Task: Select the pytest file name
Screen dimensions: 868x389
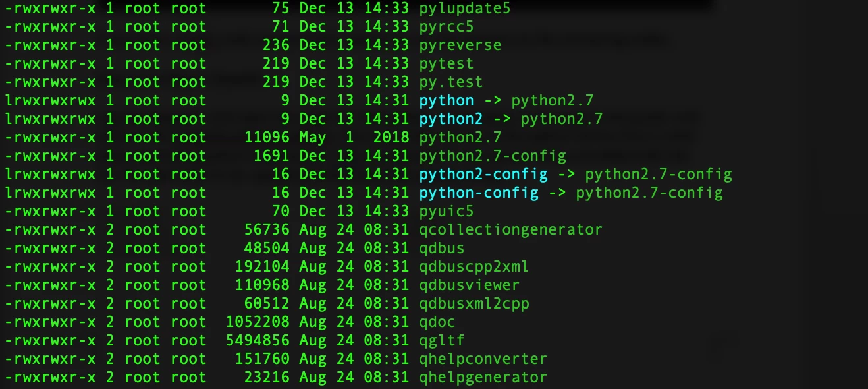Action: 447,64
